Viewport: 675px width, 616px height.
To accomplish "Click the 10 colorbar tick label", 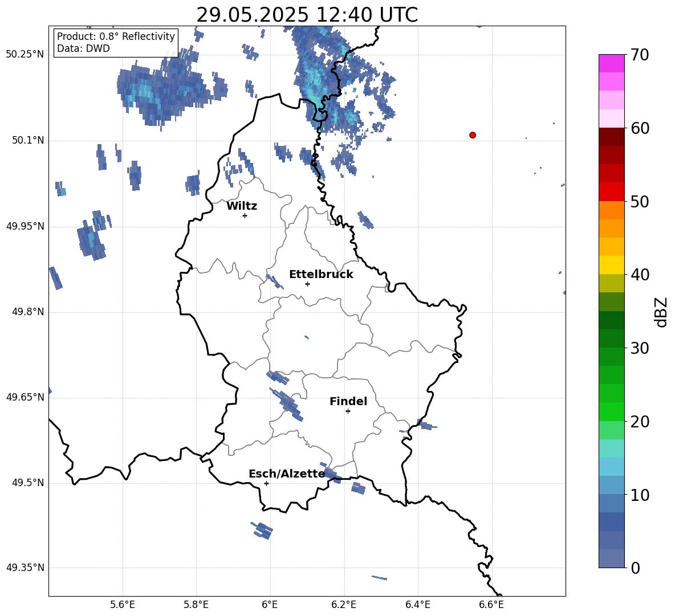I will [639, 495].
